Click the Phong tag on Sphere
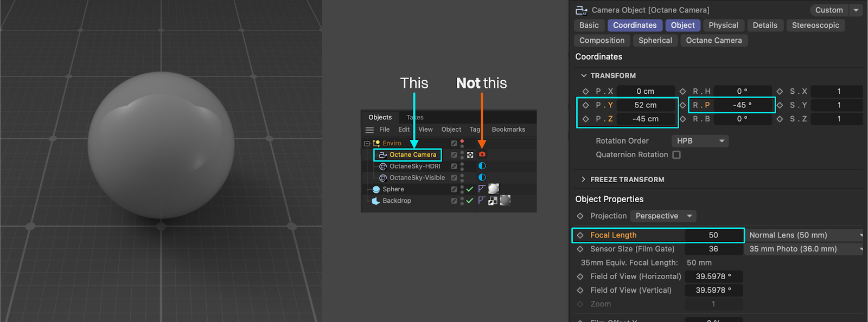 (481, 189)
